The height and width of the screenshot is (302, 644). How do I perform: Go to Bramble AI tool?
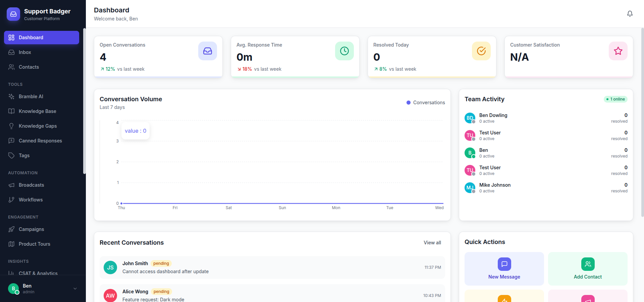click(31, 97)
